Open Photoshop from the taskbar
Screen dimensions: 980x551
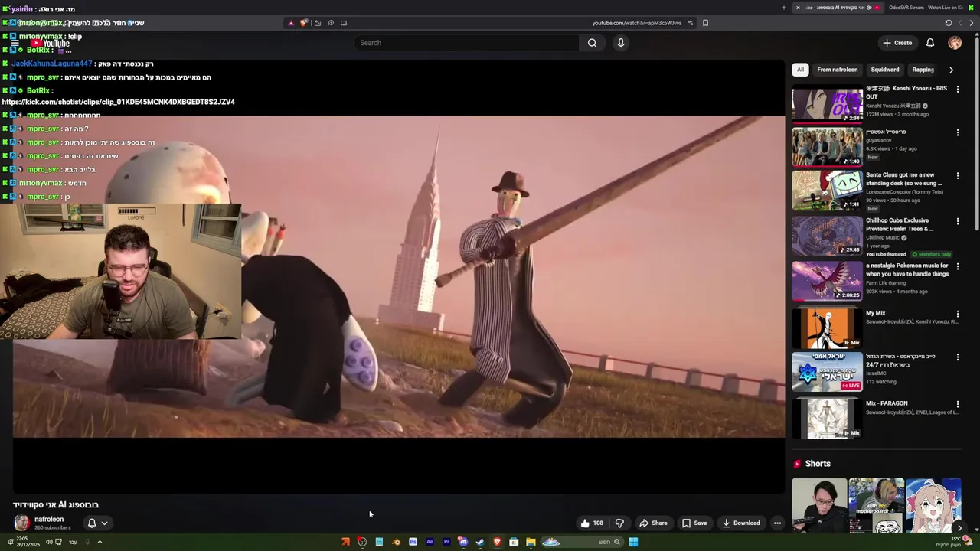pyautogui.click(x=413, y=542)
